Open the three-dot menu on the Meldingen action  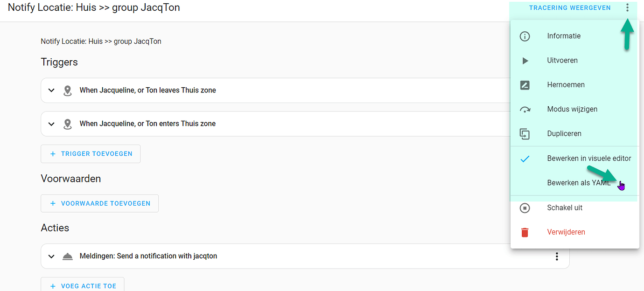coord(557,256)
